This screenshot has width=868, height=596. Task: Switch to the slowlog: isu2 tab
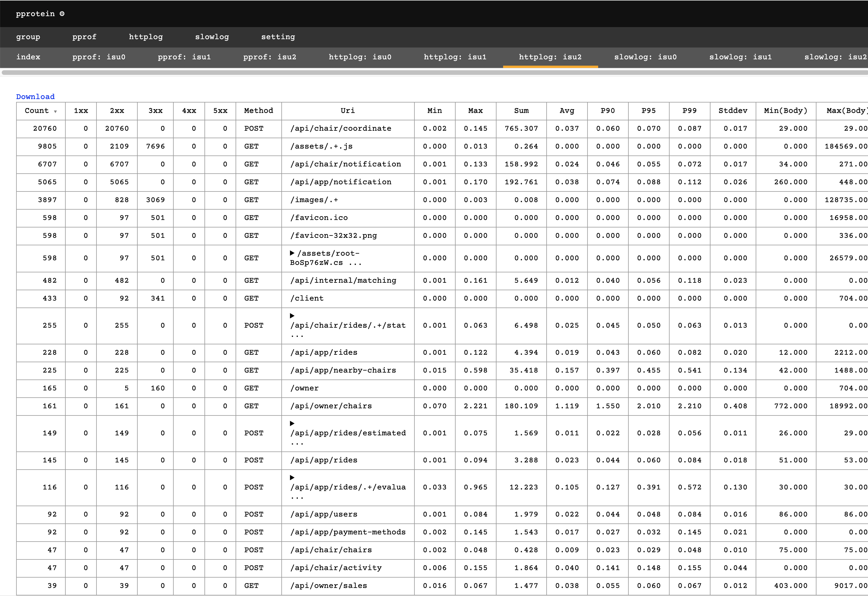[x=835, y=57]
